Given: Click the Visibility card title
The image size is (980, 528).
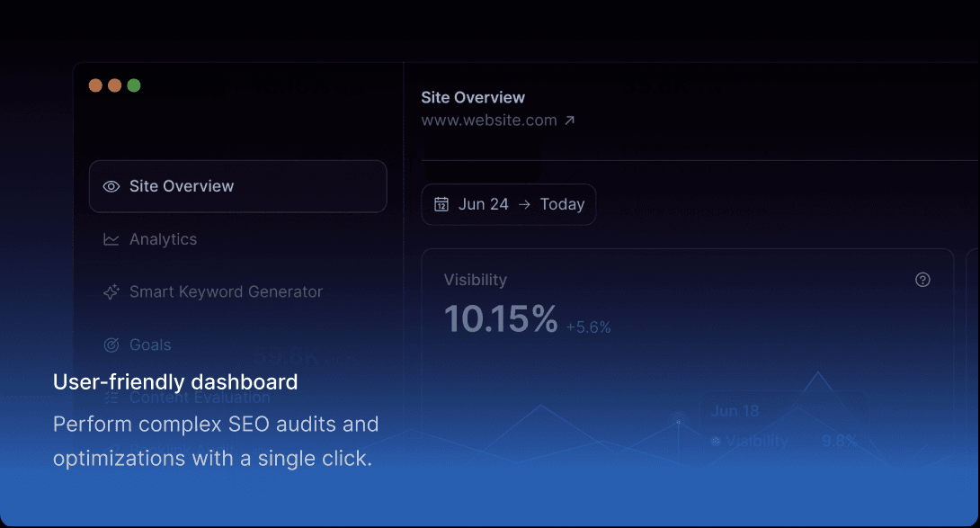Looking at the screenshot, I should click(x=476, y=280).
